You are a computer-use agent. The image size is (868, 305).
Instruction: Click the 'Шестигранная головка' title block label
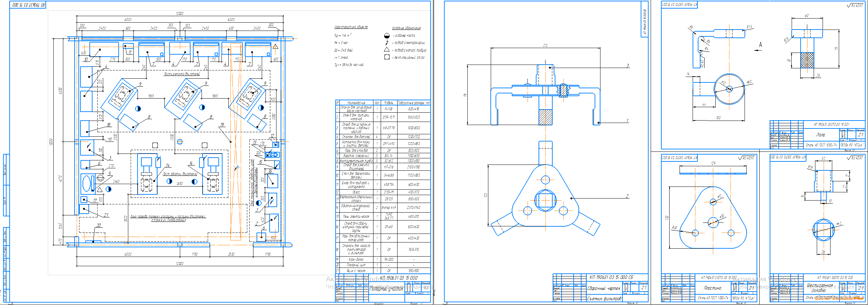[x=820, y=288]
